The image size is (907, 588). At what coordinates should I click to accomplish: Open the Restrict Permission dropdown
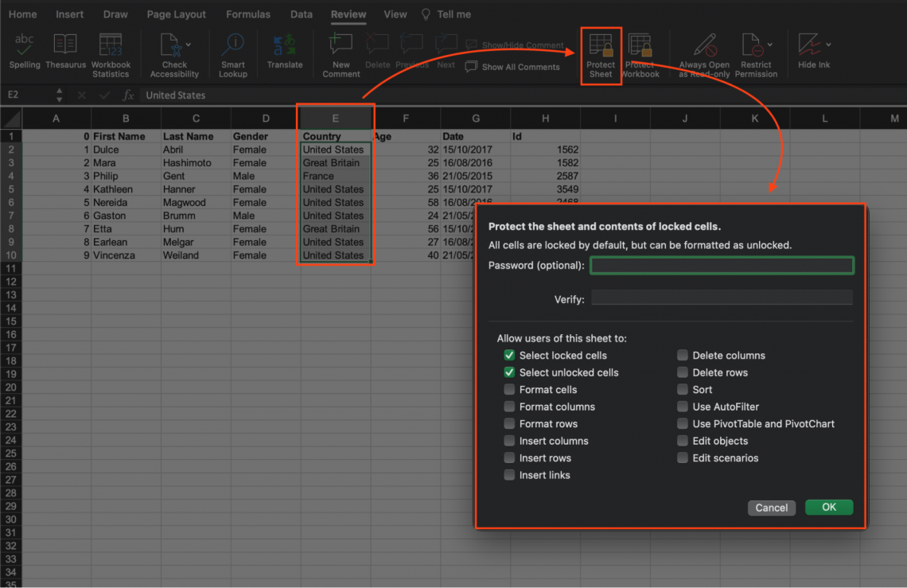(x=769, y=45)
